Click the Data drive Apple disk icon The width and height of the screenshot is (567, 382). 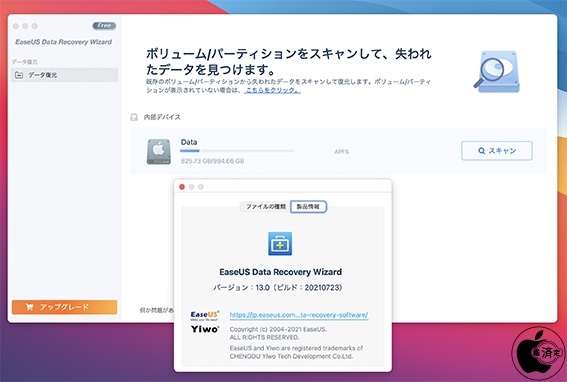point(159,151)
